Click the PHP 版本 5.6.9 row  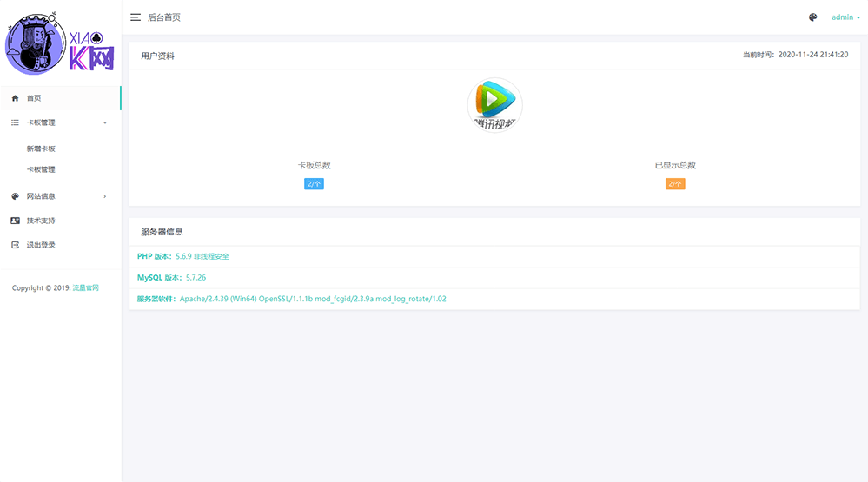pyautogui.click(x=183, y=256)
